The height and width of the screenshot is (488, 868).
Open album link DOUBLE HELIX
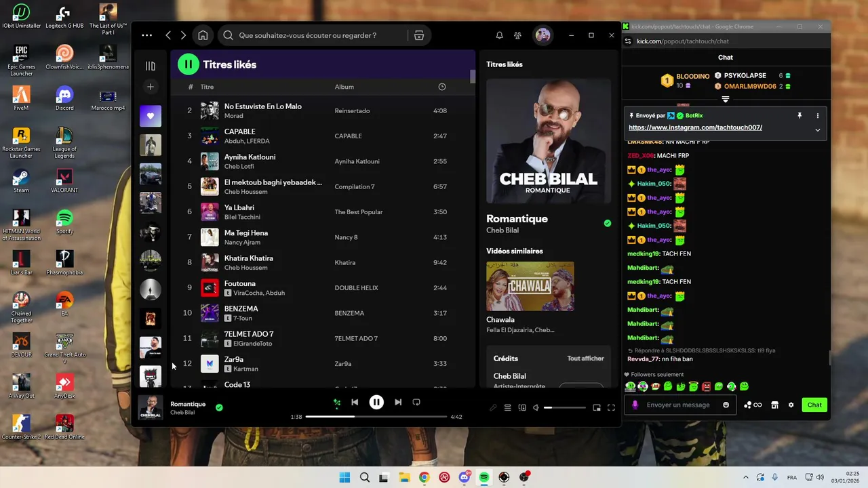coord(356,288)
